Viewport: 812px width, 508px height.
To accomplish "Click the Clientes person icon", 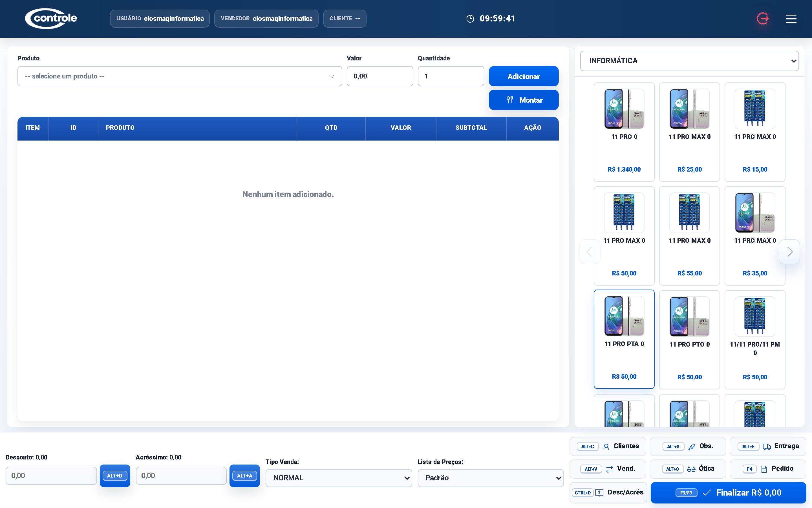I will 606,446.
